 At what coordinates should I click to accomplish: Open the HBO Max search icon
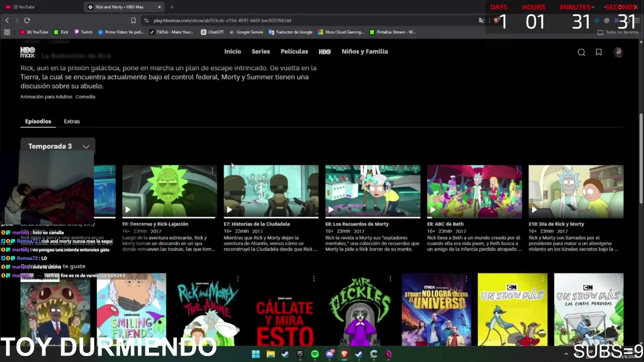581,52
